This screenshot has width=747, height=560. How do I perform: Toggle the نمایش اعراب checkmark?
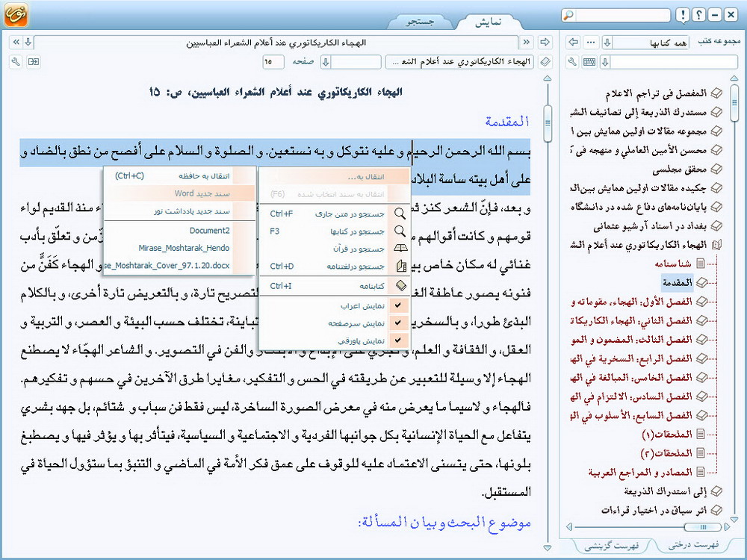(398, 305)
